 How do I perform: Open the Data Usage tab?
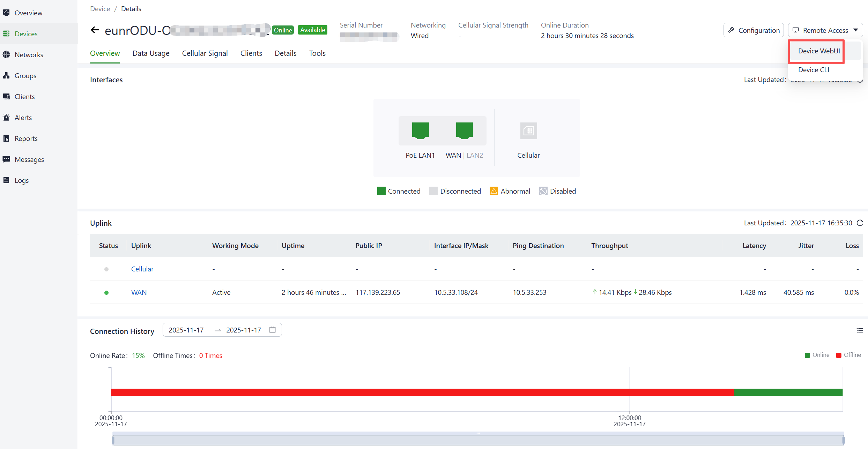(151, 53)
